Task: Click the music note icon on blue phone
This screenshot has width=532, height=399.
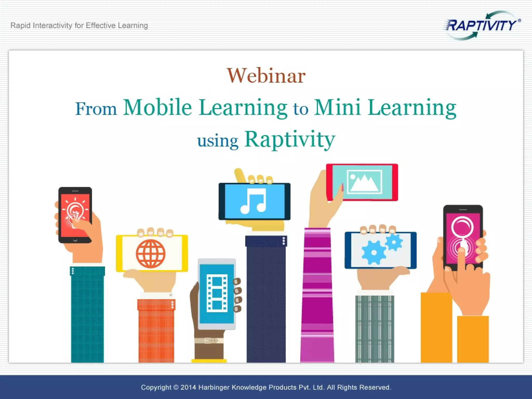Action: 253,201
